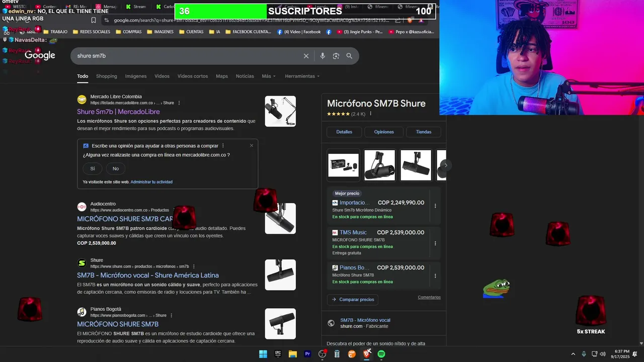This screenshot has width=644, height=362.
Task: Open options menu for TMS Music offer
Action: pyautogui.click(x=435, y=243)
